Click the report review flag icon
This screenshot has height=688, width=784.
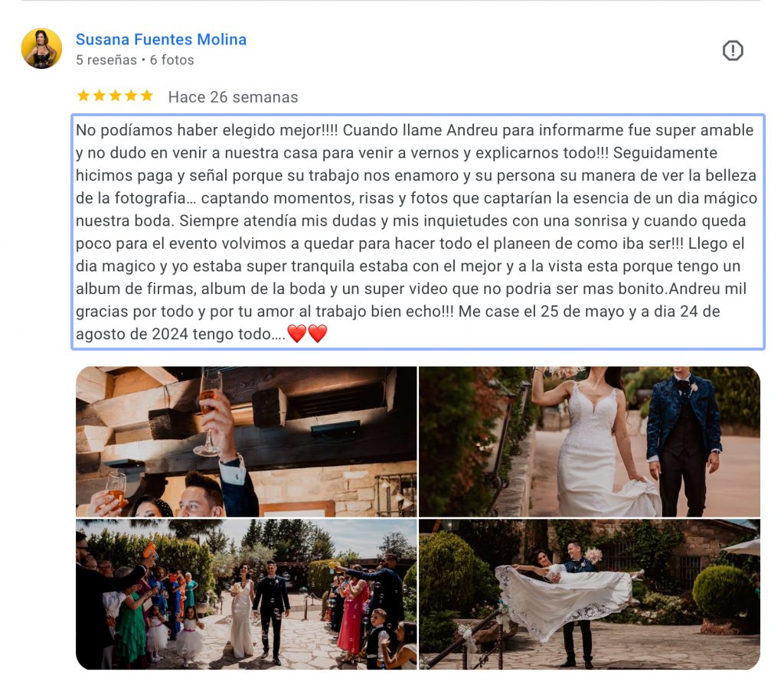coord(733,51)
